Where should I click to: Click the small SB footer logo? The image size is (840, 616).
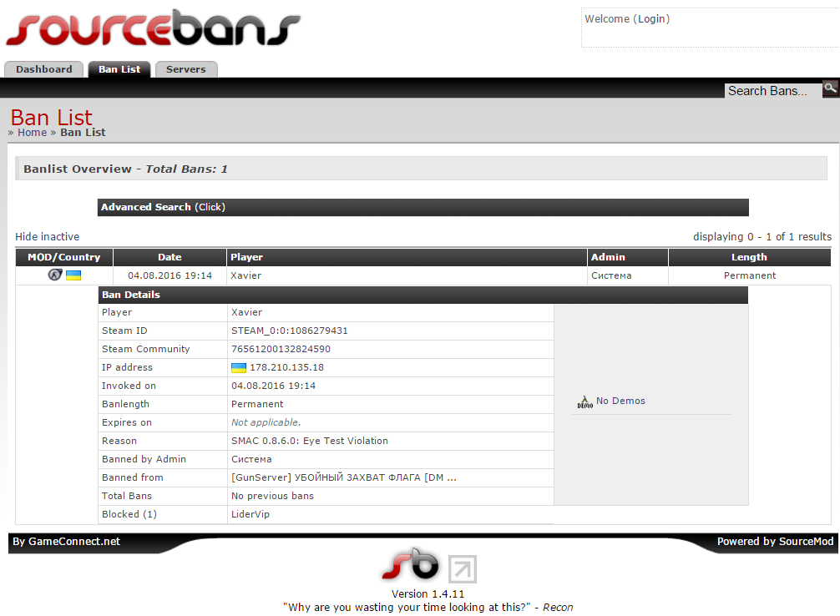410,564
